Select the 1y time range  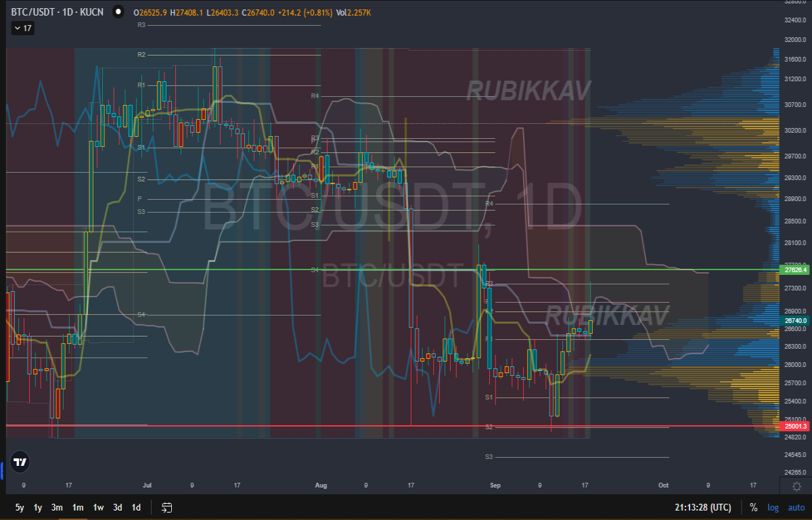tap(39, 507)
